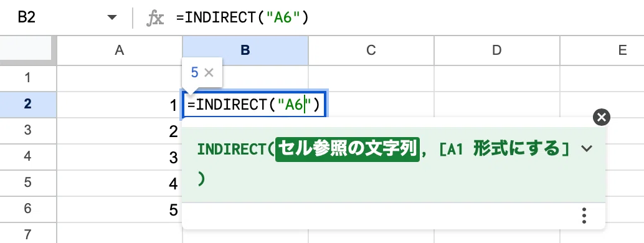Expand the INDIRECT function help details
This screenshot has height=243, width=644.
pos(587,148)
